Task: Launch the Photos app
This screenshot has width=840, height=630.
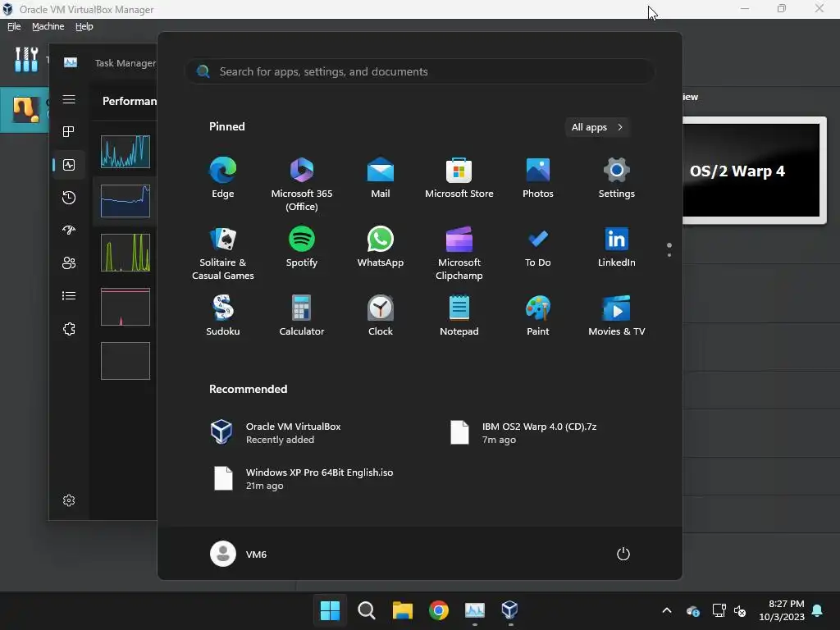Action: 538,178
